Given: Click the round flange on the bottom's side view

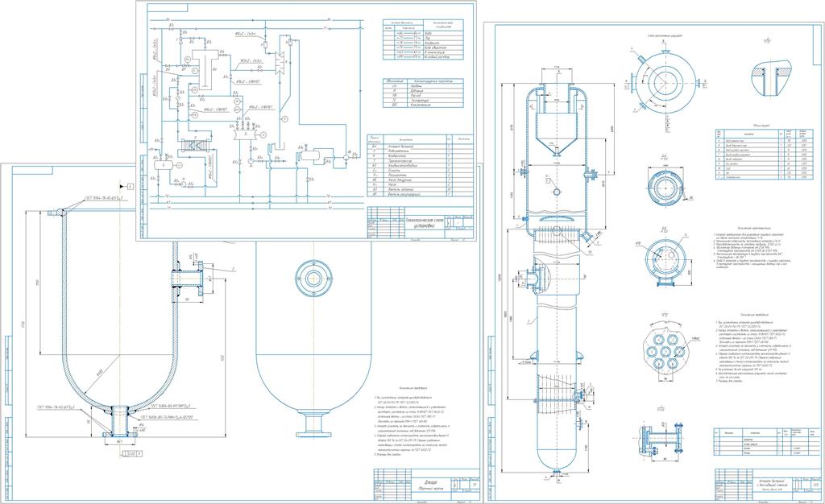Looking at the screenshot, I should [313, 278].
